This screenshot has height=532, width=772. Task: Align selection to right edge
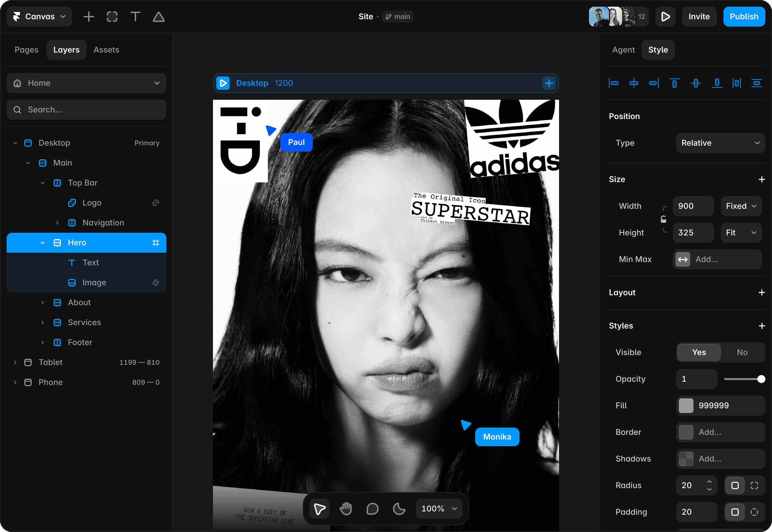pyautogui.click(x=654, y=83)
